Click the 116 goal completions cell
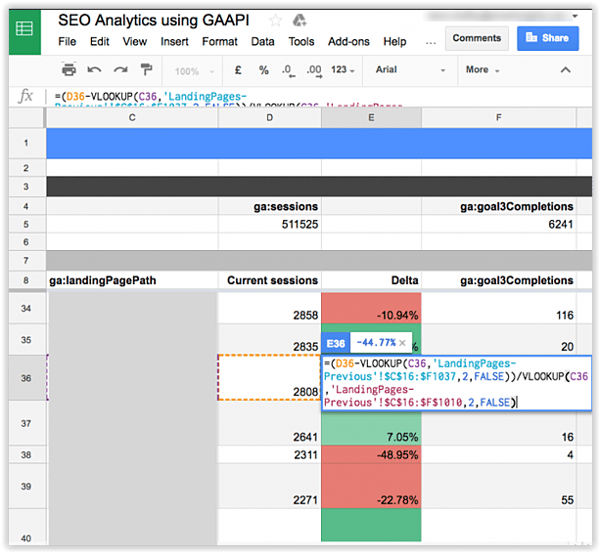600x553 pixels. click(499, 308)
